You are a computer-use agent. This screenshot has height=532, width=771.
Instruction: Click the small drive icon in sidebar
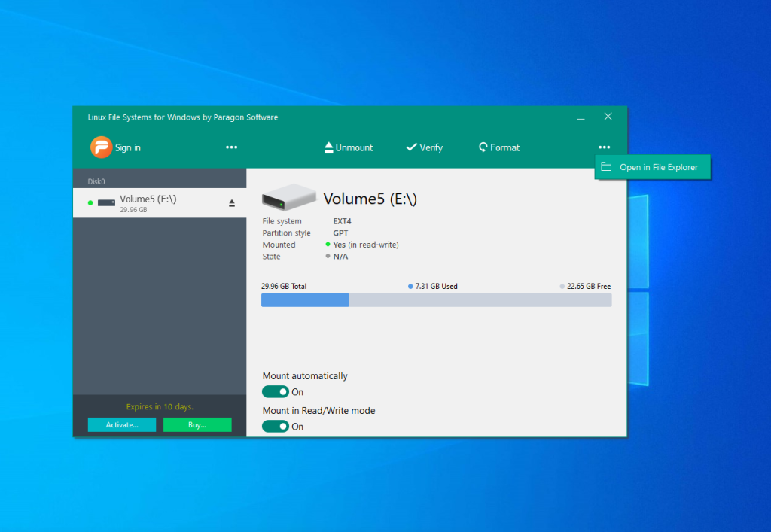coord(106,203)
